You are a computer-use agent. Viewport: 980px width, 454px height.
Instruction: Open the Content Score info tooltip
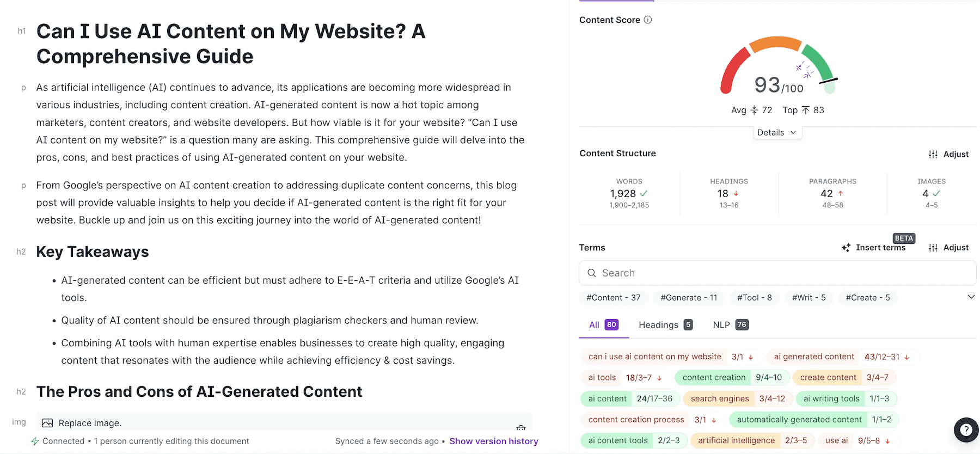[x=647, y=20]
